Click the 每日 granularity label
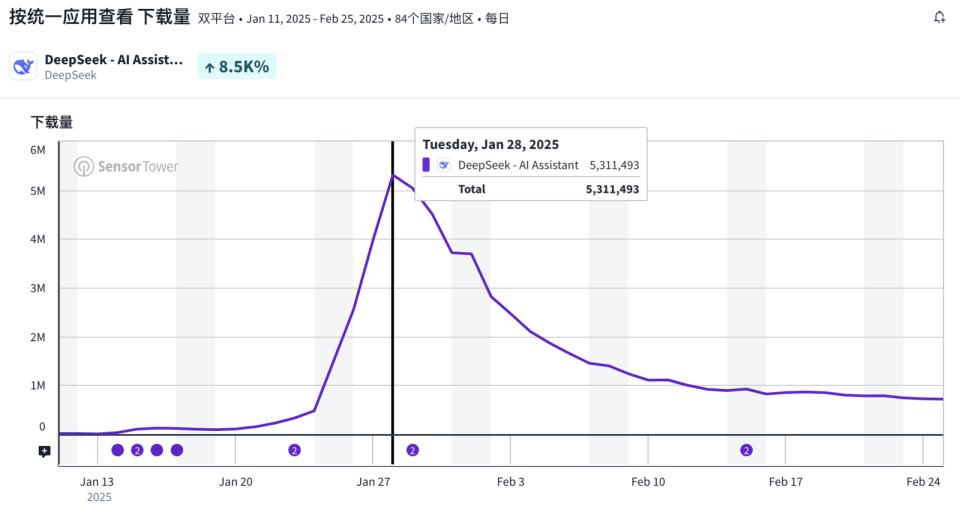The height and width of the screenshot is (521, 960). (497, 18)
